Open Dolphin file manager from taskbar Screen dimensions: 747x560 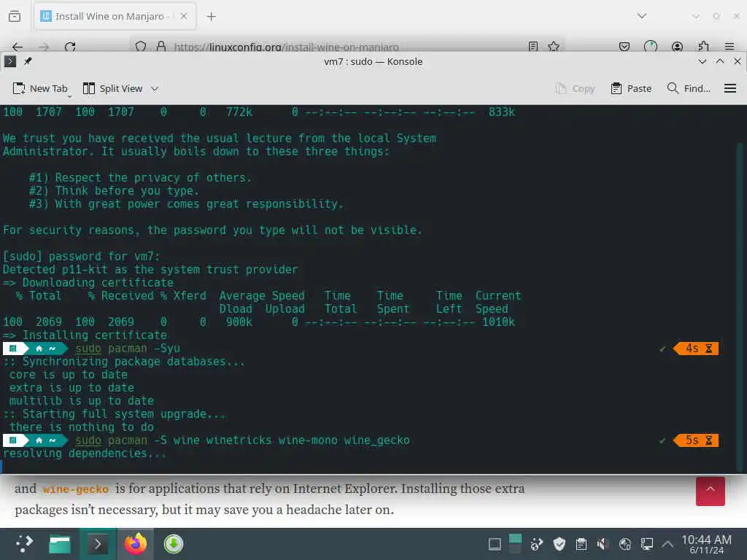tap(60, 544)
